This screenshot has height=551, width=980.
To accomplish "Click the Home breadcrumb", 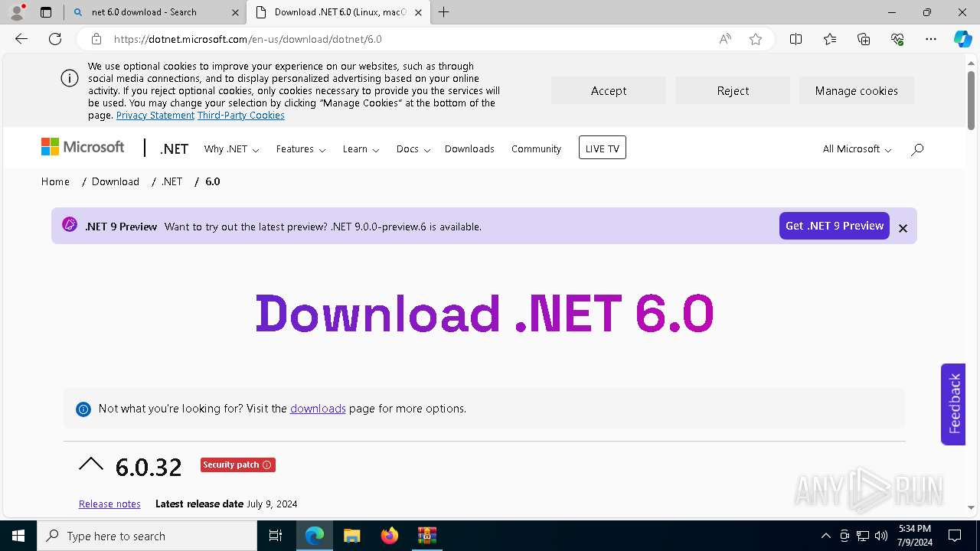I will point(55,181).
